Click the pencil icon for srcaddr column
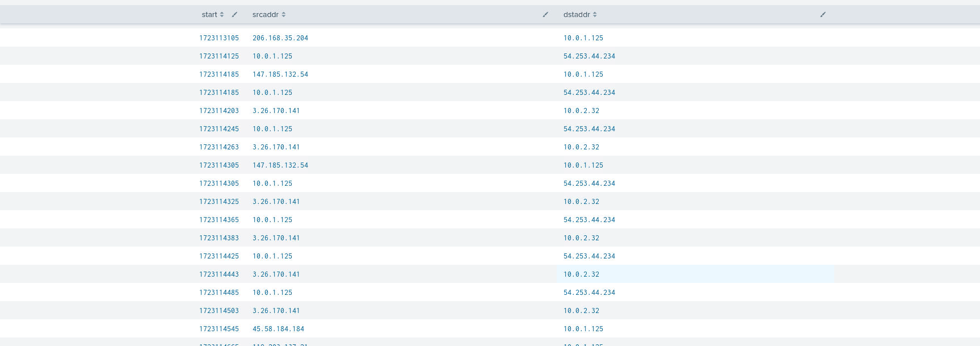 point(545,15)
